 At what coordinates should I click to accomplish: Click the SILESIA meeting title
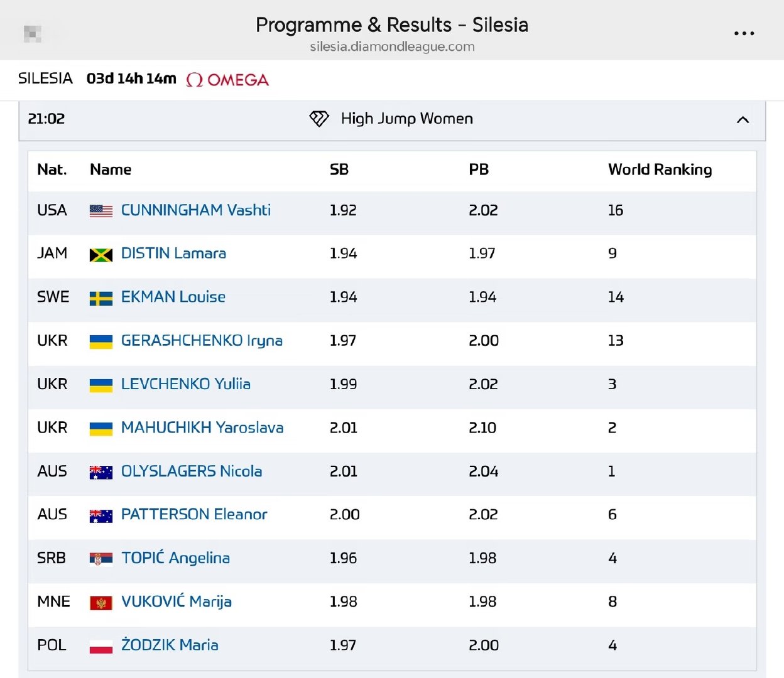tap(45, 78)
